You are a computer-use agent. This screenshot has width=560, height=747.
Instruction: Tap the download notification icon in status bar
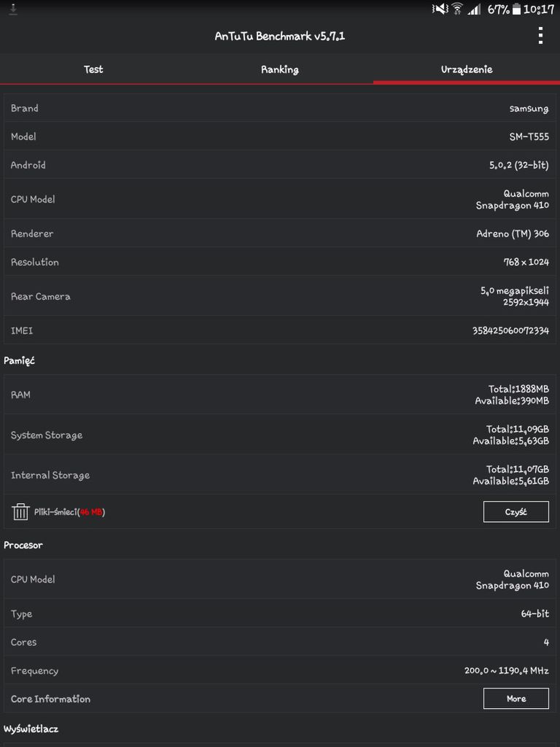tap(13, 9)
